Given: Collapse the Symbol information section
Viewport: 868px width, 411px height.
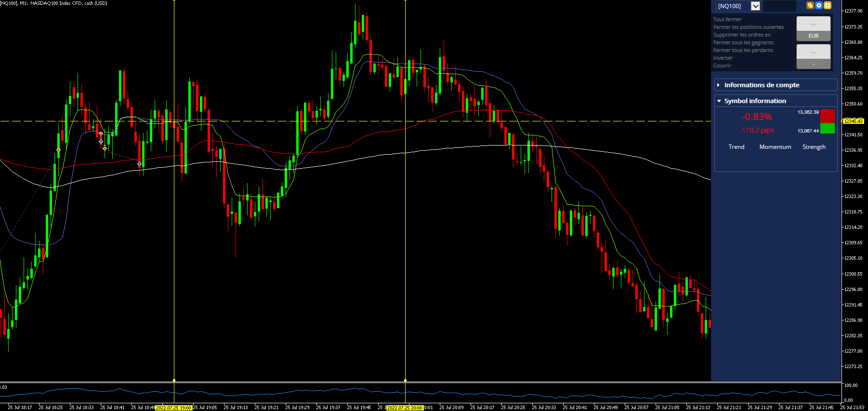Looking at the screenshot, I should coord(776,101).
